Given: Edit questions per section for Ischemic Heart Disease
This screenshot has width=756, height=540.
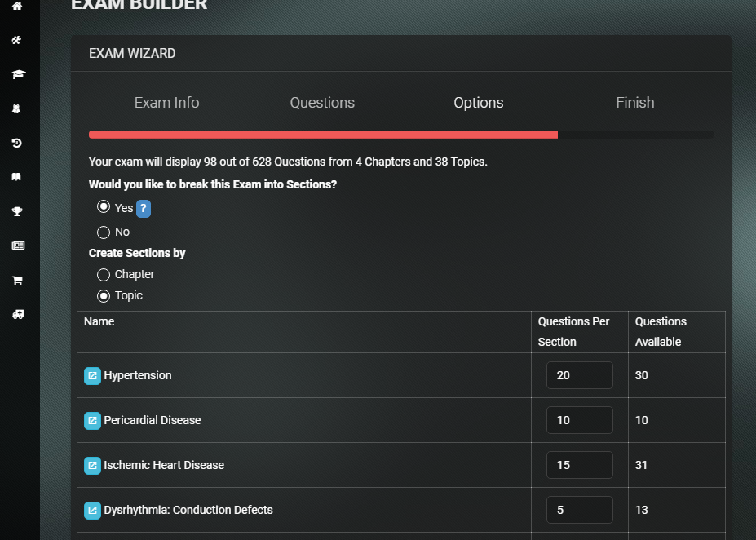Looking at the screenshot, I should [x=580, y=465].
